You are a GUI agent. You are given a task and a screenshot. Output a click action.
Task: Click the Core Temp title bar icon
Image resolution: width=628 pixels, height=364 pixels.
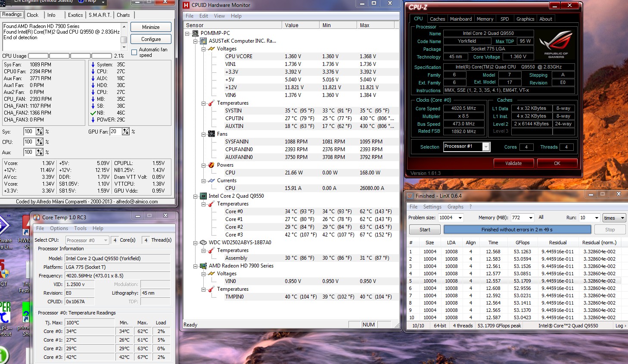point(37,217)
